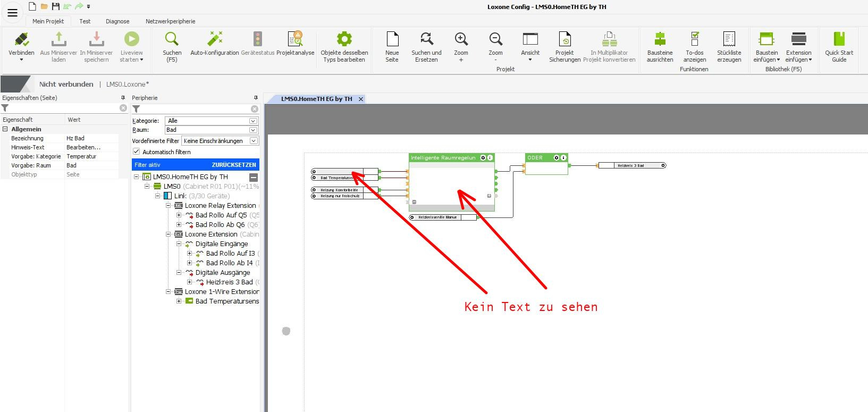This screenshot has height=412, width=868.
Task: Switch to the Mein Projekt ribbon tab
Action: [48, 21]
